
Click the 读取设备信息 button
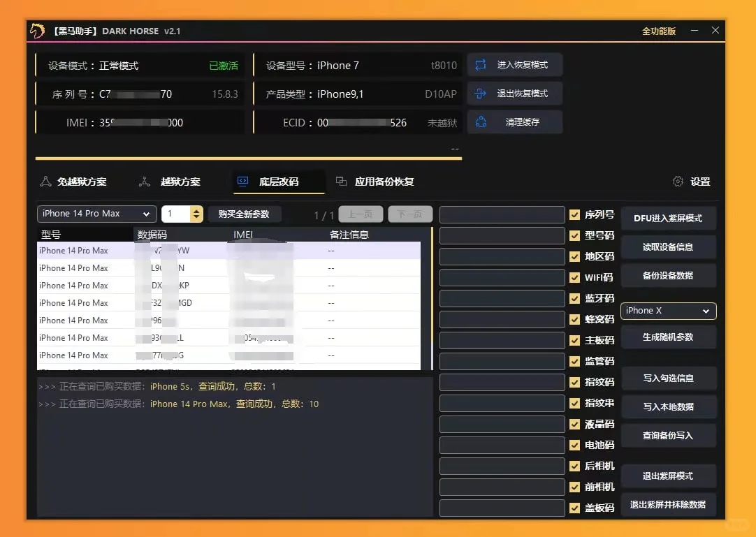(668, 247)
